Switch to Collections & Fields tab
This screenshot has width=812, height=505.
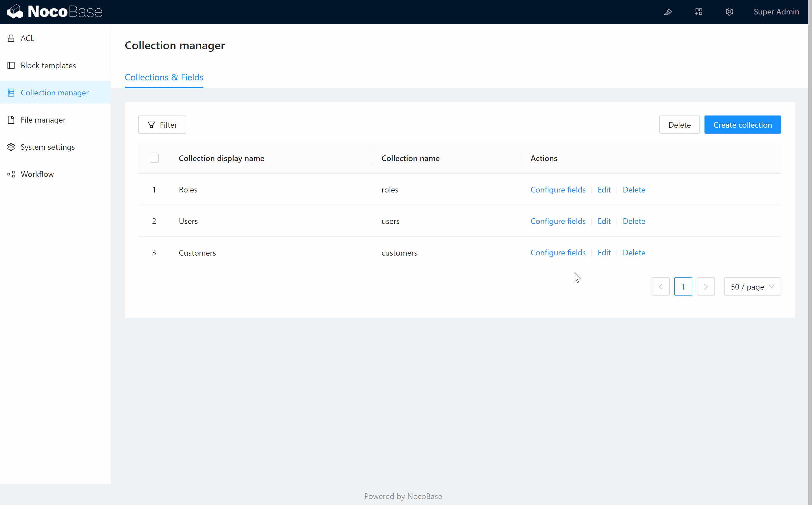click(164, 77)
